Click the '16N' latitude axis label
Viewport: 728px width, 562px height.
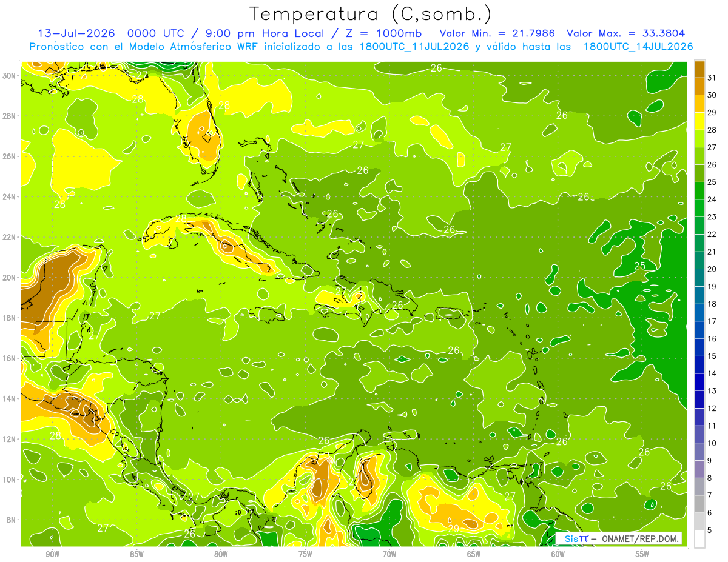[9, 358]
